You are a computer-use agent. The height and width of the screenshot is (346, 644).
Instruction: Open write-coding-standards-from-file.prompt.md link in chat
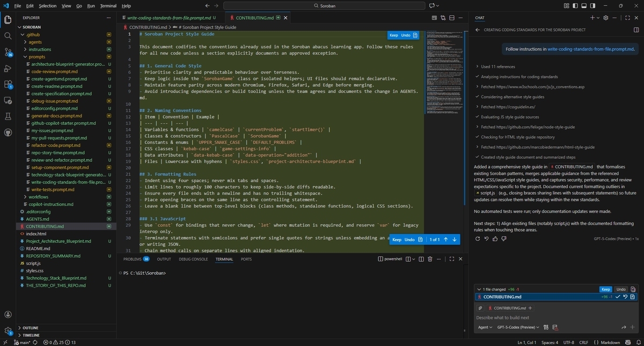coord(591,49)
